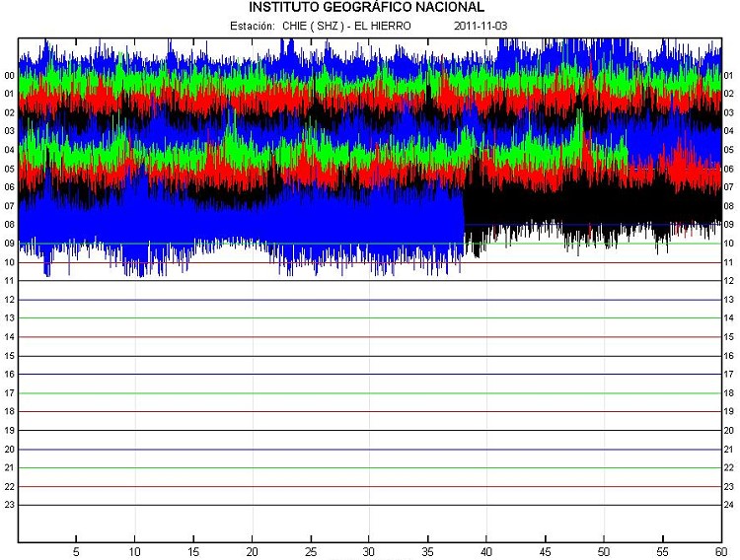
Task: Click minute label 15 on bottom axis
Action: tap(193, 551)
